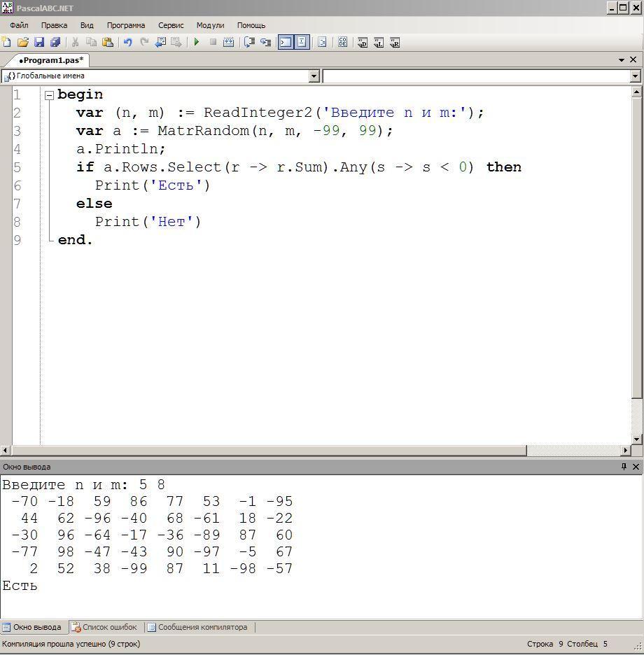The height and width of the screenshot is (655, 644).
Task: Create a new file via toolbar icon
Action: click(x=7, y=42)
